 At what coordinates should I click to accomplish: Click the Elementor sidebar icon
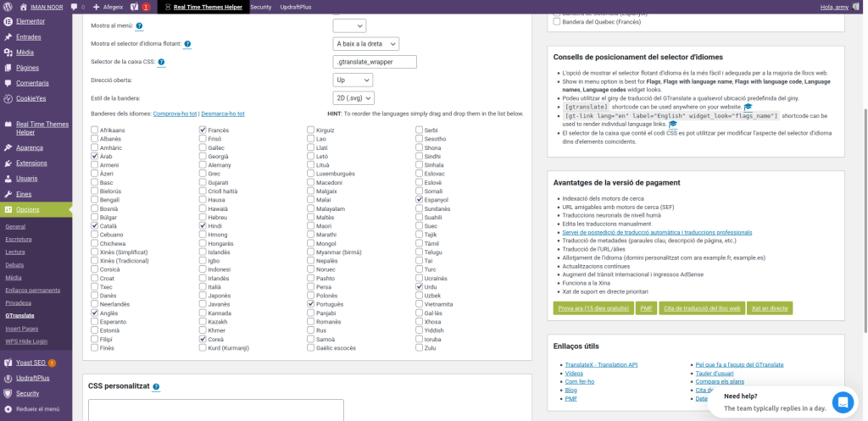[x=8, y=20]
